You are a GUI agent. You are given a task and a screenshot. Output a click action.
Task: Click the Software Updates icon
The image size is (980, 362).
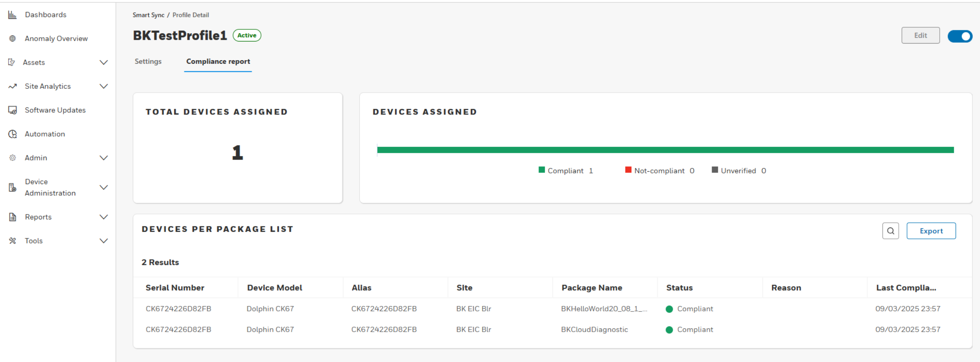pos(12,110)
